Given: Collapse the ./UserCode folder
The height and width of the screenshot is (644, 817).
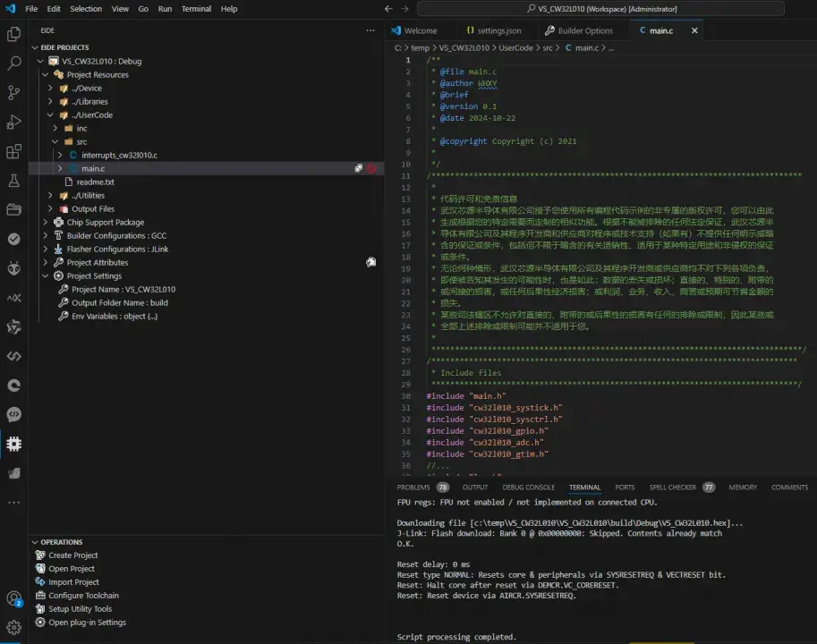Looking at the screenshot, I should pos(50,115).
